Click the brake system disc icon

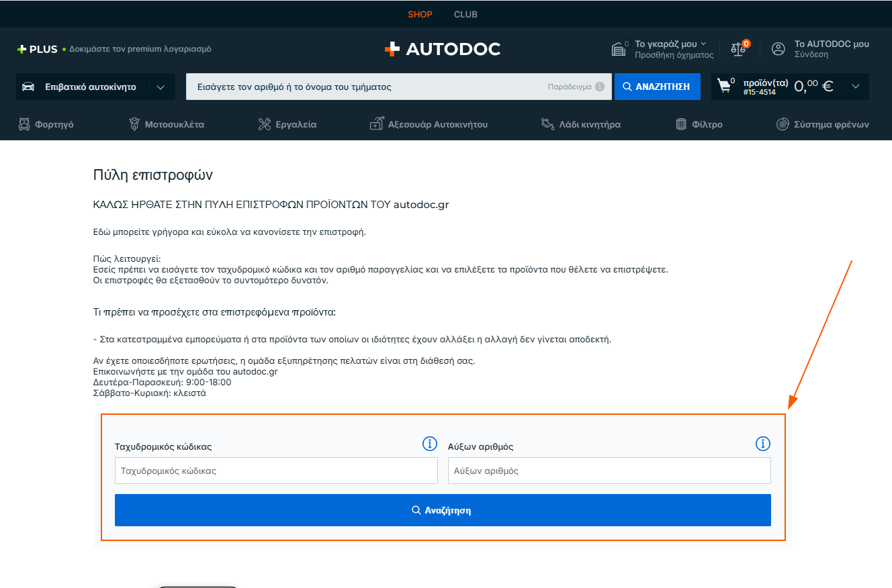783,124
